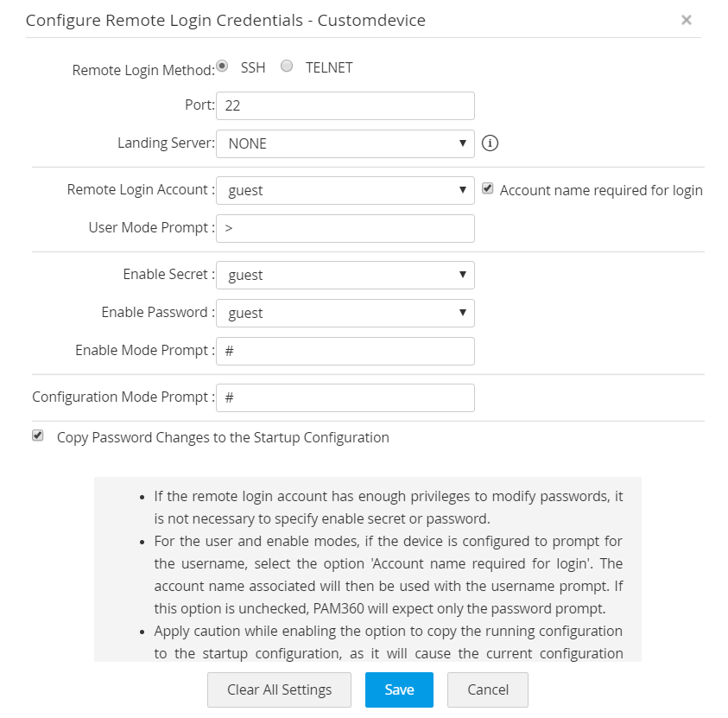Expand the Enable Password dropdown
728x718 pixels.
click(x=345, y=313)
